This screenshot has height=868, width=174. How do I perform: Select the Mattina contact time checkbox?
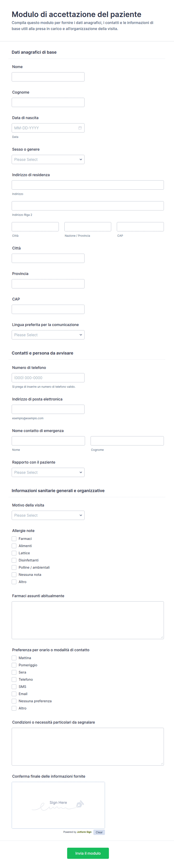tap(14, 658)
